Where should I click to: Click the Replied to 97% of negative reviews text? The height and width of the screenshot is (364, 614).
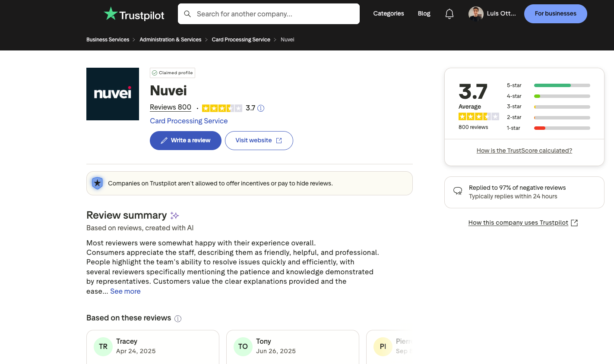(517, 188)
